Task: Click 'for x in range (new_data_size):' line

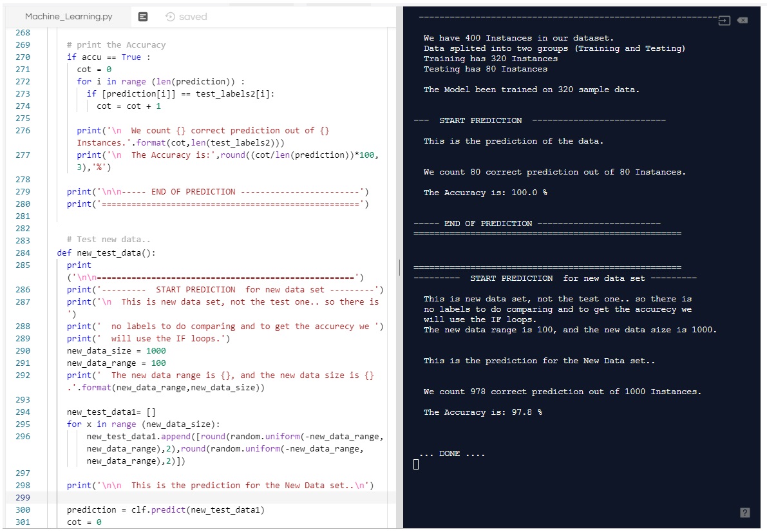Action: 144,424
